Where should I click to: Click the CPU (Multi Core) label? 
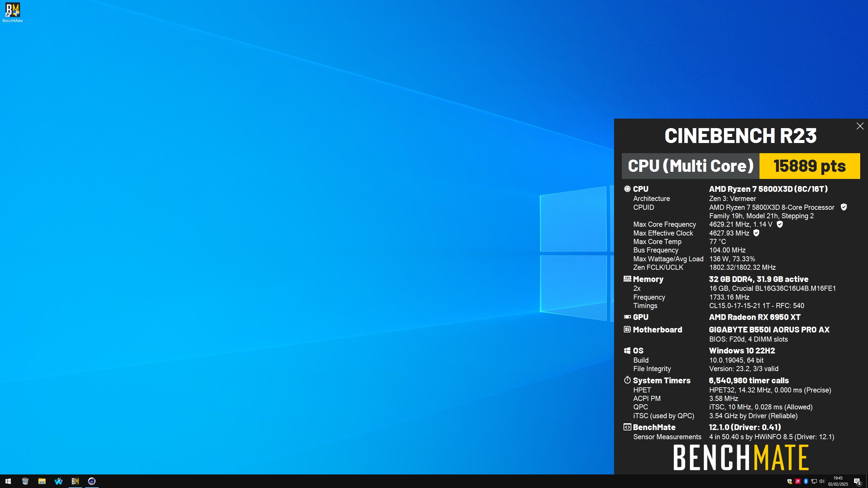(691, 166)
